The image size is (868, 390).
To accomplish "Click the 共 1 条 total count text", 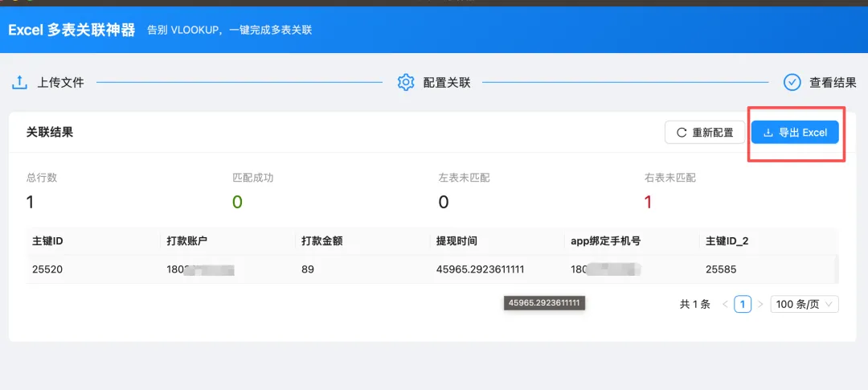I will pyautogui.click(x=694, y=304).
